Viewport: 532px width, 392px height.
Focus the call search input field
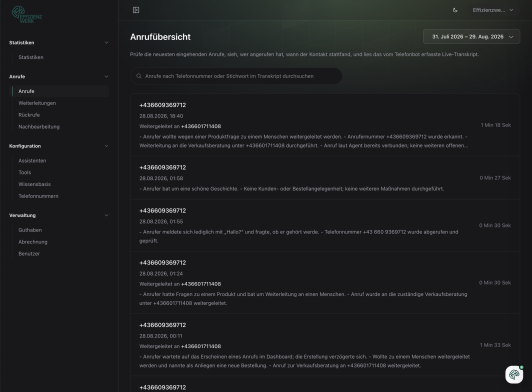(x=236, y=76)
